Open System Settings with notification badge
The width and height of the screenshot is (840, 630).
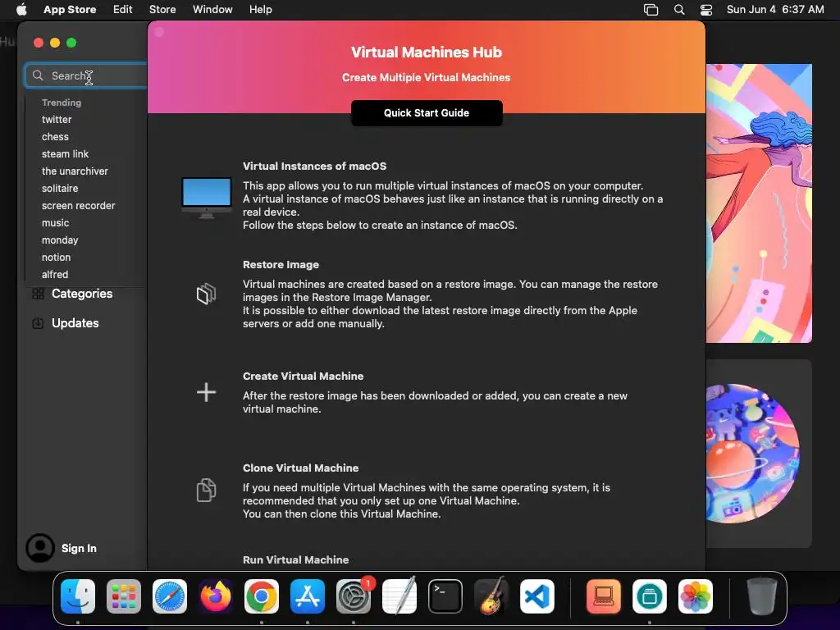[x=354, y=596]
